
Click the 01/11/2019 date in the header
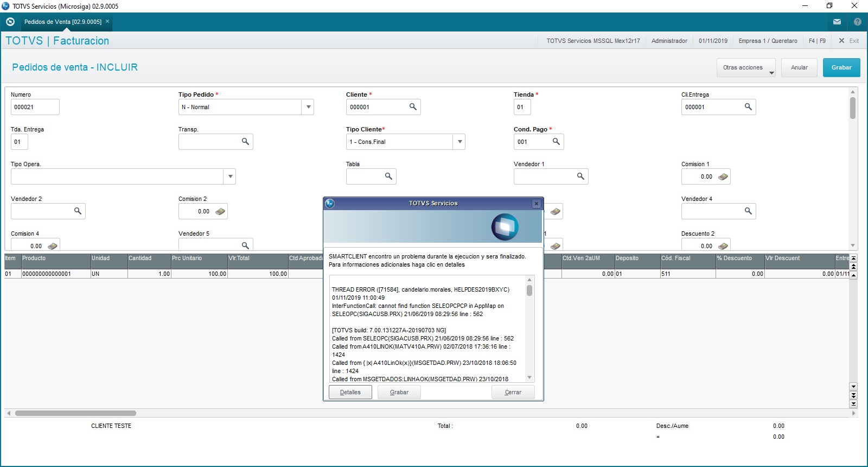point(713,41)
